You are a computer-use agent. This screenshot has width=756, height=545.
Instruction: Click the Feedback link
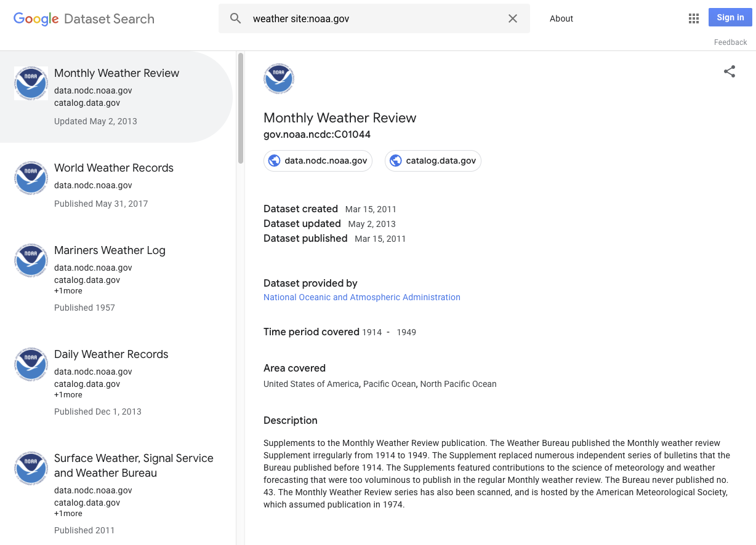click(x=730, y=42)
